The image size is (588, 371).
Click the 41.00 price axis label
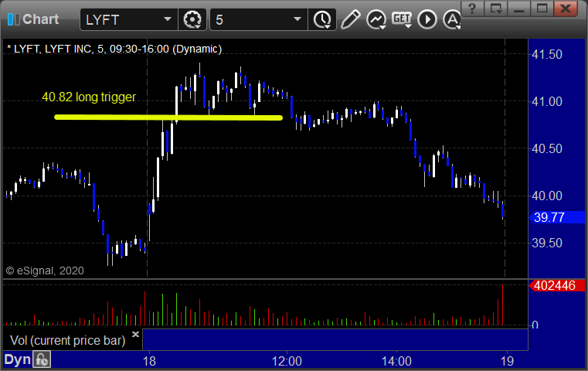547,102
